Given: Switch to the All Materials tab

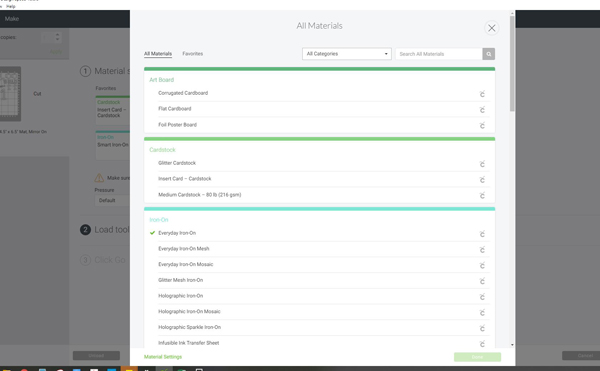Looking at the screenshot, I should 158,54.
